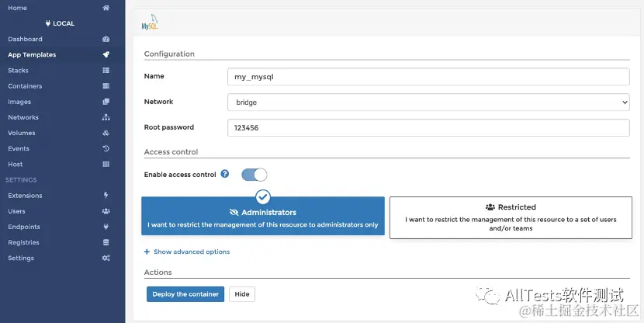Image resolution: width=644 pixels, height=323 pixels.
Task: Click the access control help question icon
Action: (225, 174)
